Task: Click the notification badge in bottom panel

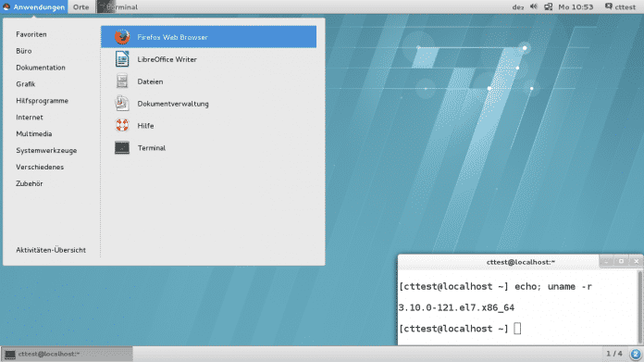Action: pyautogui.click(x=635, y=354)
